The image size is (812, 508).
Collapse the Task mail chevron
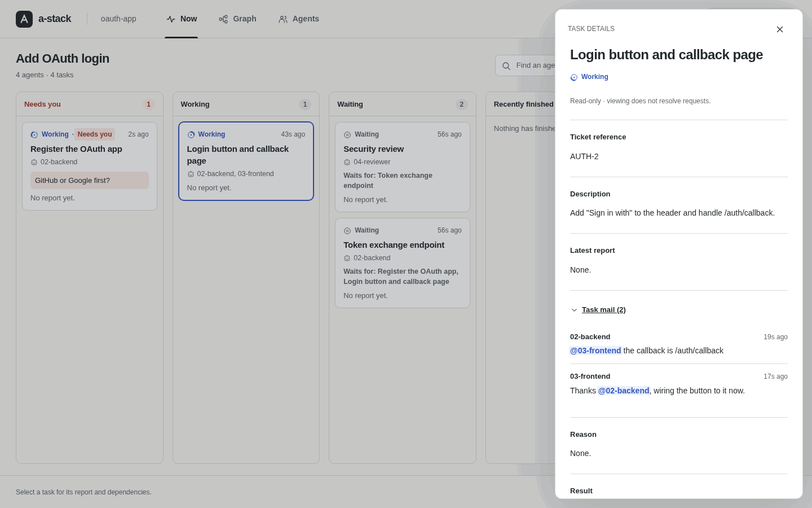(574, 310)
